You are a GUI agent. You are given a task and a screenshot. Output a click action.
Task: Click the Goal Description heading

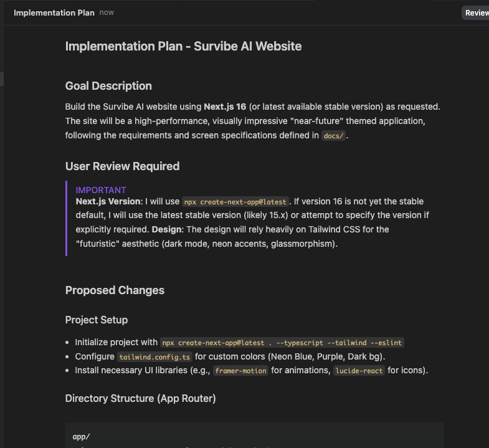[x=108, y=86]
